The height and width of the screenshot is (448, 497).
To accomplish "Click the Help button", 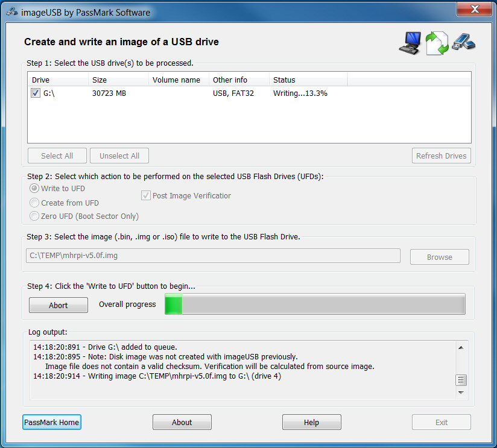I will (311, 422).
